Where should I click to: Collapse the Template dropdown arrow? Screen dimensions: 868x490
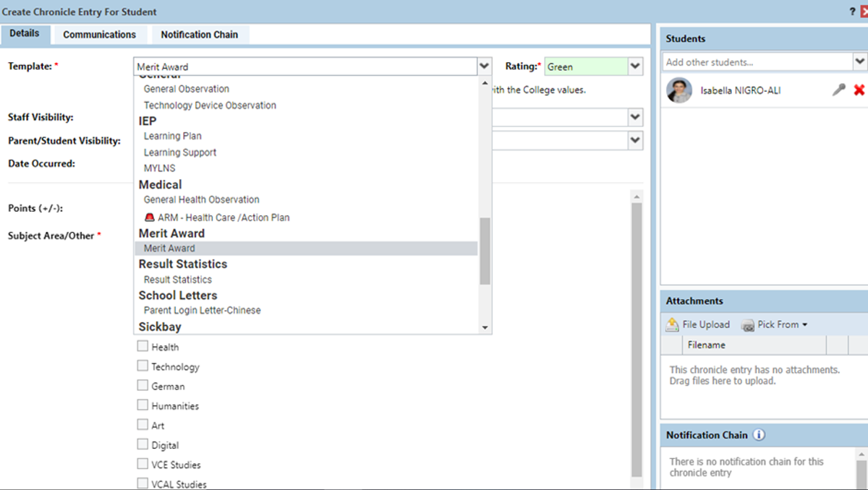click(x=484, y=66)
